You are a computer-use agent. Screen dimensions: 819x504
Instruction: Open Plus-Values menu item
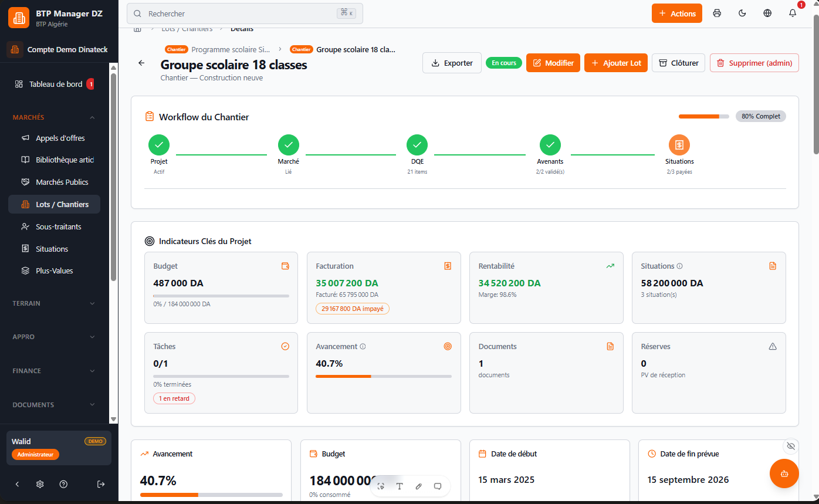point(54,270)
